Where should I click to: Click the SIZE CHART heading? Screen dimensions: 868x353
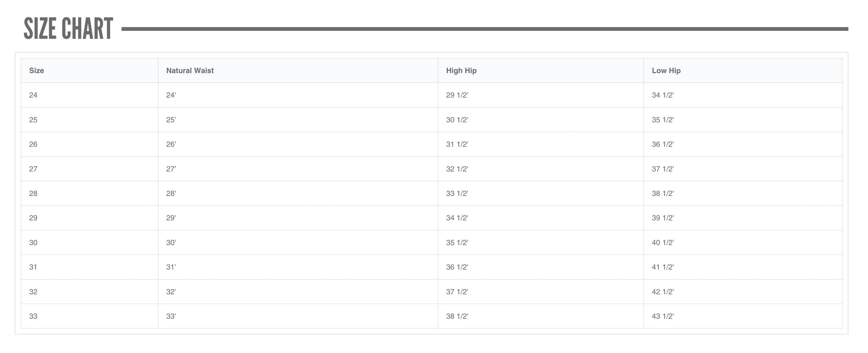(68, 29)
